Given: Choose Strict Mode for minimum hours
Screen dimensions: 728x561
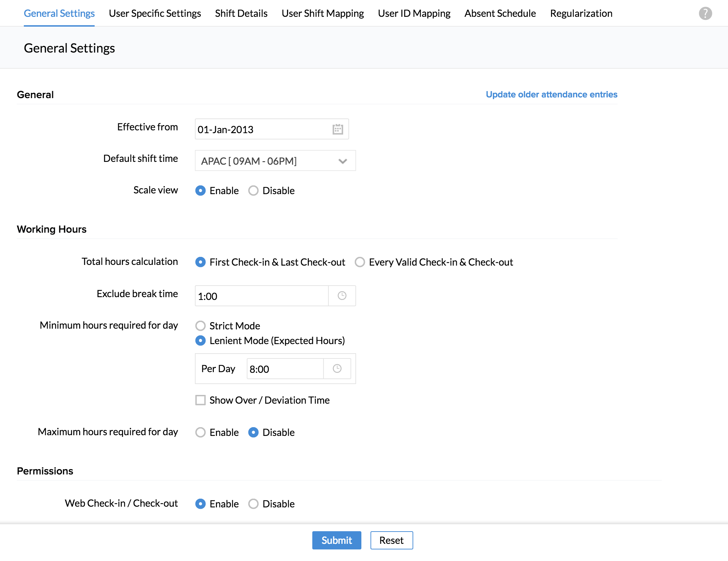Looking at the screenshot, I should click(200, 326).
